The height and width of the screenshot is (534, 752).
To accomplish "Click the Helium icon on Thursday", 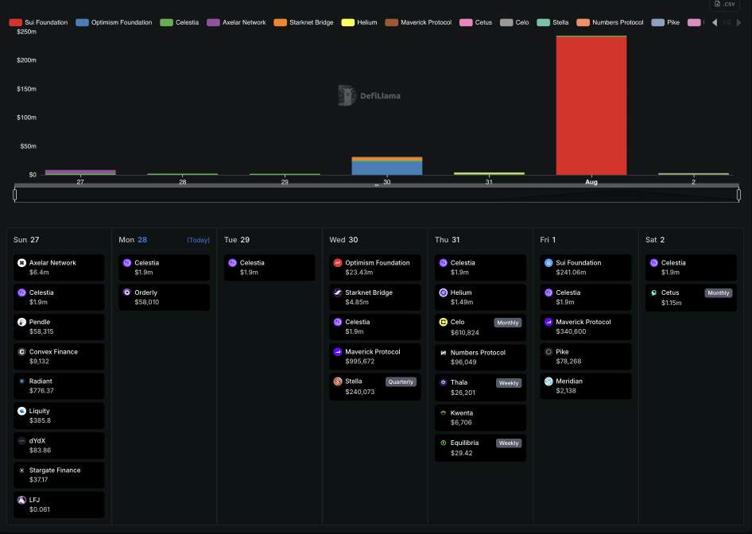I will pyautogui.click(x=443, y=293).
